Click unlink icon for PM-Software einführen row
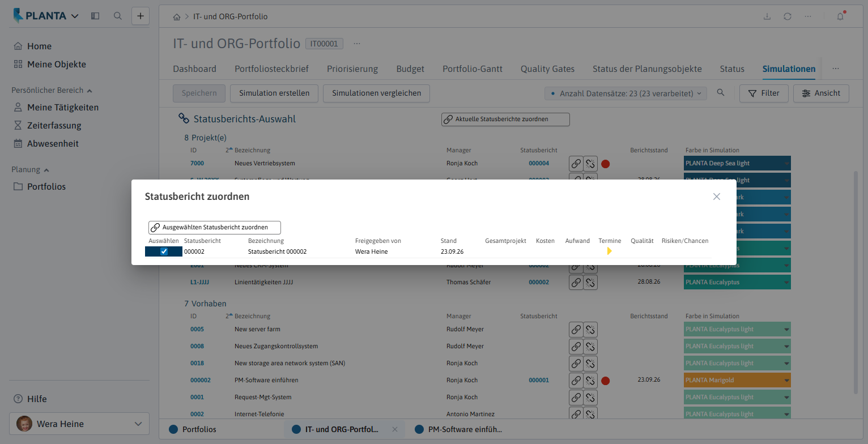 [590, 381]
